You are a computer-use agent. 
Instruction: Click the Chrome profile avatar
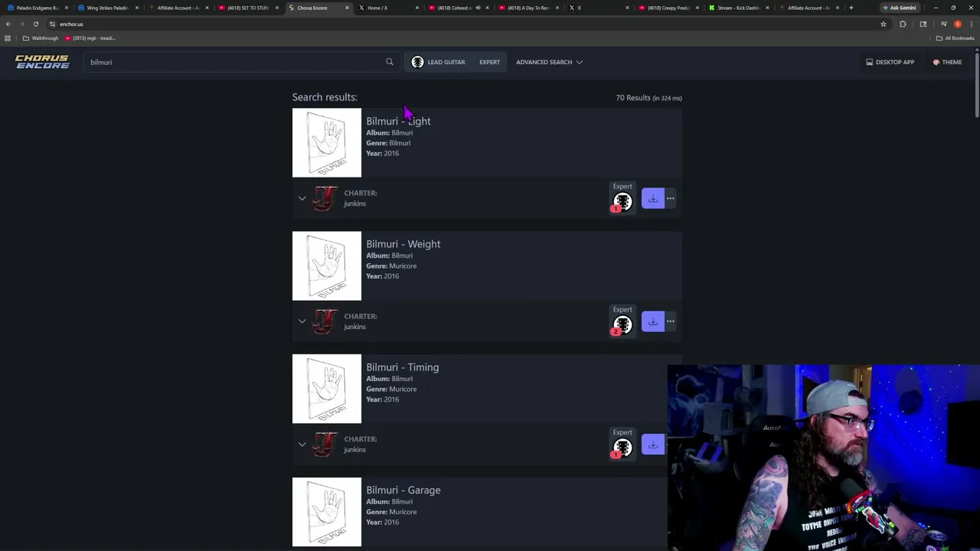tap(957, 24)
